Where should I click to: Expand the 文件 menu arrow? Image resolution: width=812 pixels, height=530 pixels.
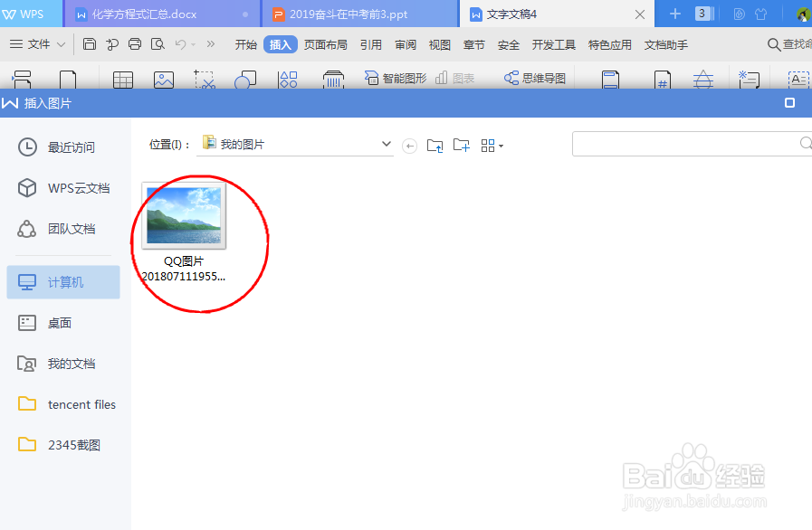(60, 43)
